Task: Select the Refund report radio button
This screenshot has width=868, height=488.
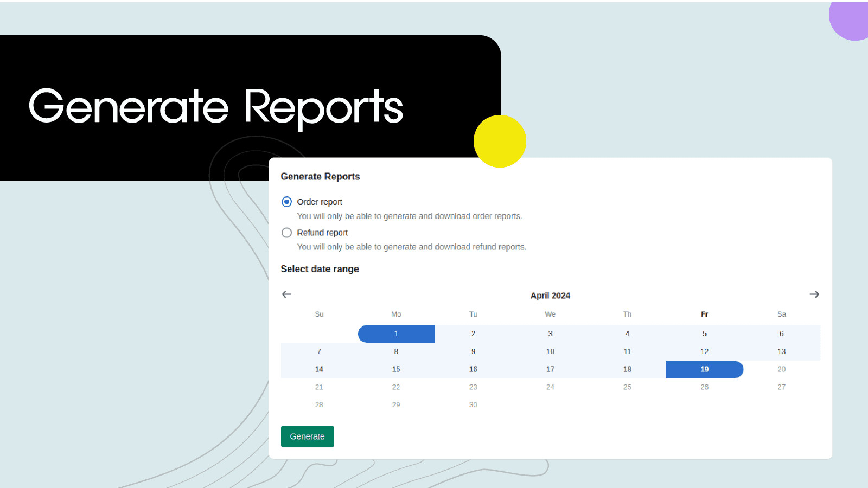Action: click(x=286, y=233)
